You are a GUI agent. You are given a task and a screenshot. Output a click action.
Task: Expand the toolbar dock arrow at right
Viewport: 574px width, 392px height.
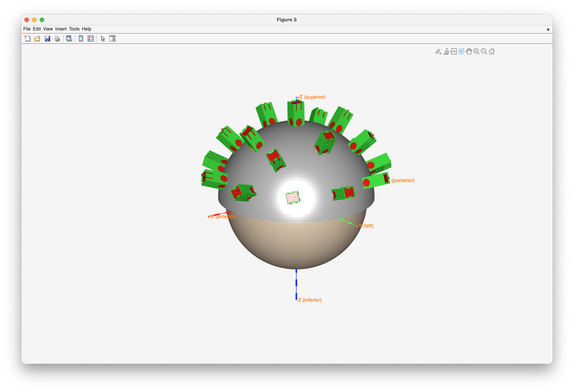point(548,29)
